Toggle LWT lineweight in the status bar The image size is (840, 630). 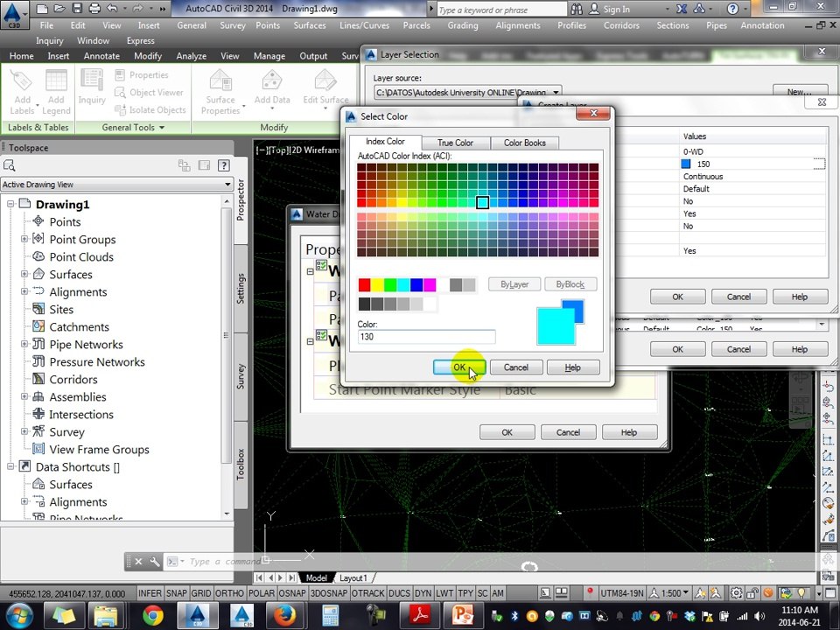pos(444,593)
